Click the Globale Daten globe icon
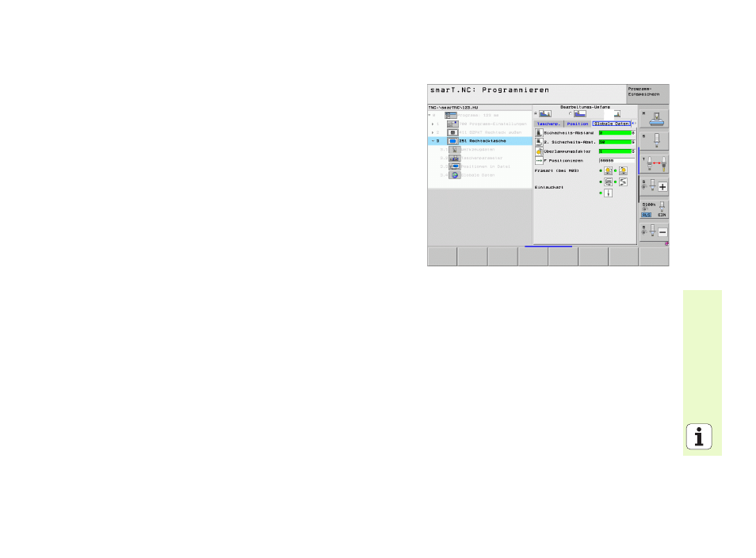The height and width of the screenshot is (558, 756). click(454, 175)
